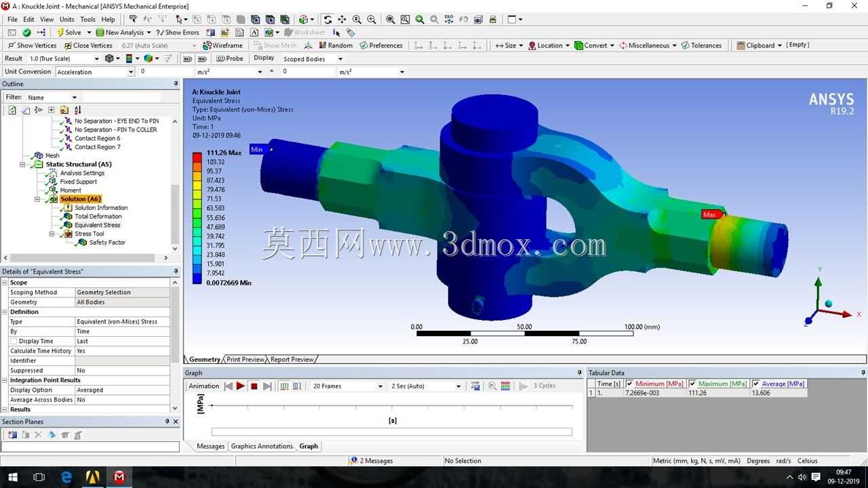The height and width of the screenshot is (488, 868).
Task: Select Fixed Support in the outline
Action: point(79,182)
